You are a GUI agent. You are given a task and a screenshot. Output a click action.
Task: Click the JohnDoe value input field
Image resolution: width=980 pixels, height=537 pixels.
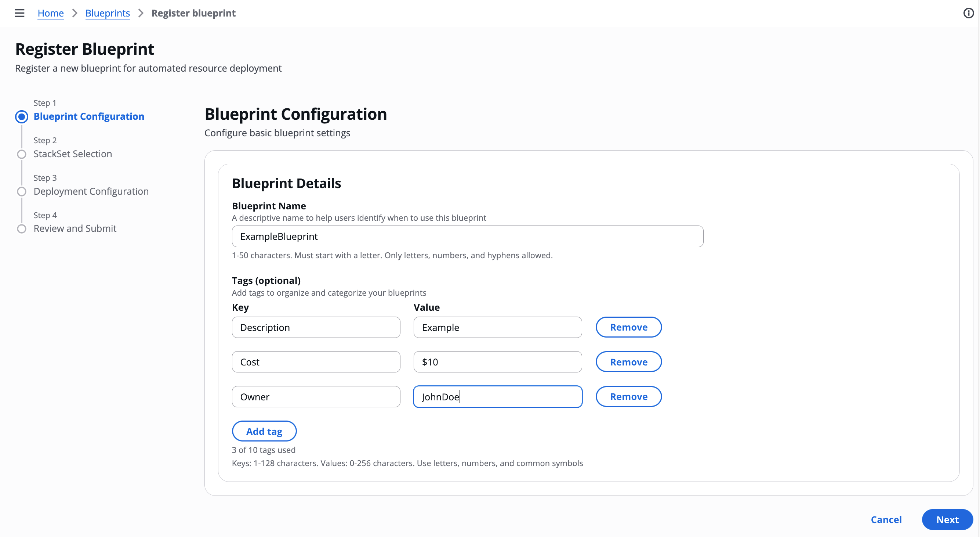coord(498,397)
